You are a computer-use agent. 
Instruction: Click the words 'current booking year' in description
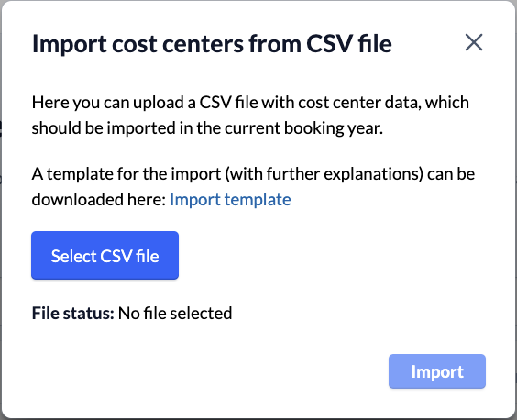[x=303, y=128]
